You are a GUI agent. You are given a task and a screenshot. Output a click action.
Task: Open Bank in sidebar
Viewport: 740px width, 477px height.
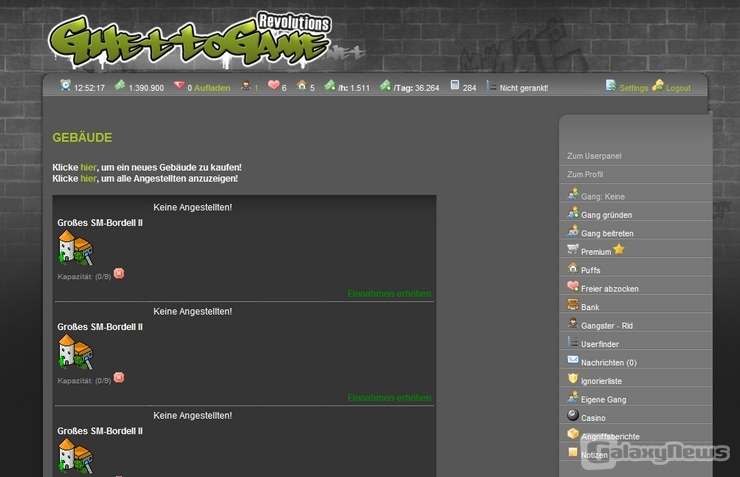tap(590, 307)
